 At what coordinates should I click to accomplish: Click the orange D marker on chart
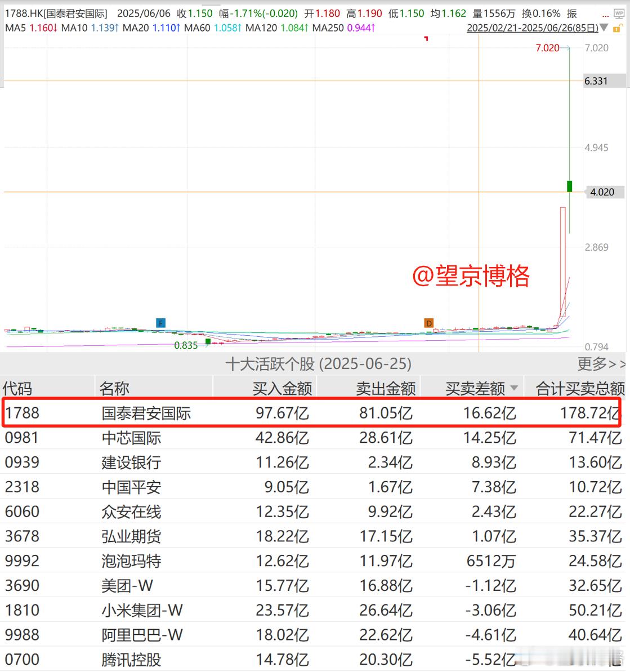[x=428, y=323]
